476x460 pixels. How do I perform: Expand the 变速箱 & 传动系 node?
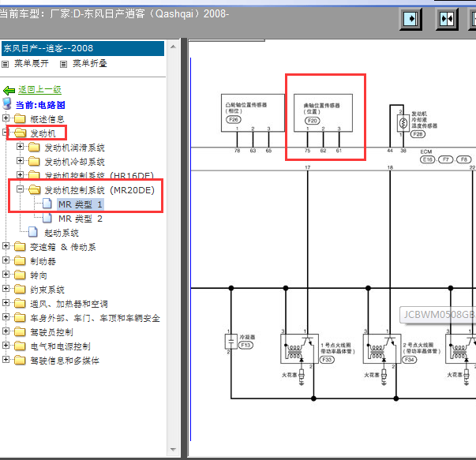pos(6,246)
